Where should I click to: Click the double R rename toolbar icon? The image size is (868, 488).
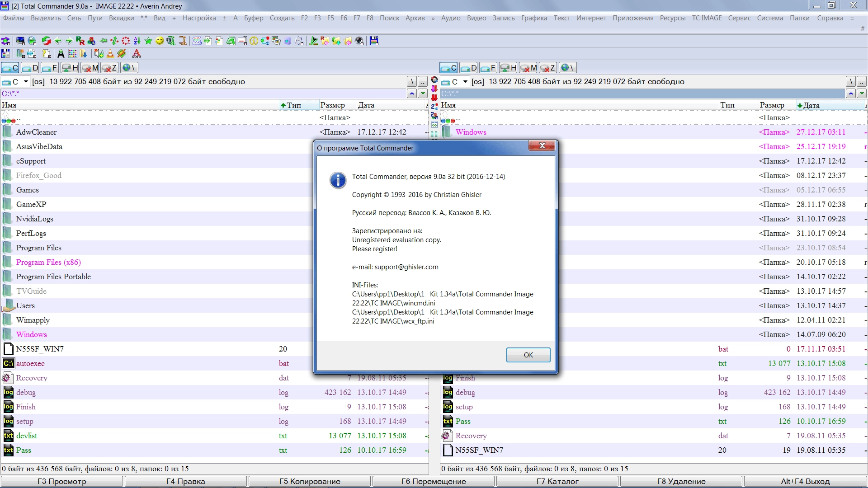coord(80,41)
